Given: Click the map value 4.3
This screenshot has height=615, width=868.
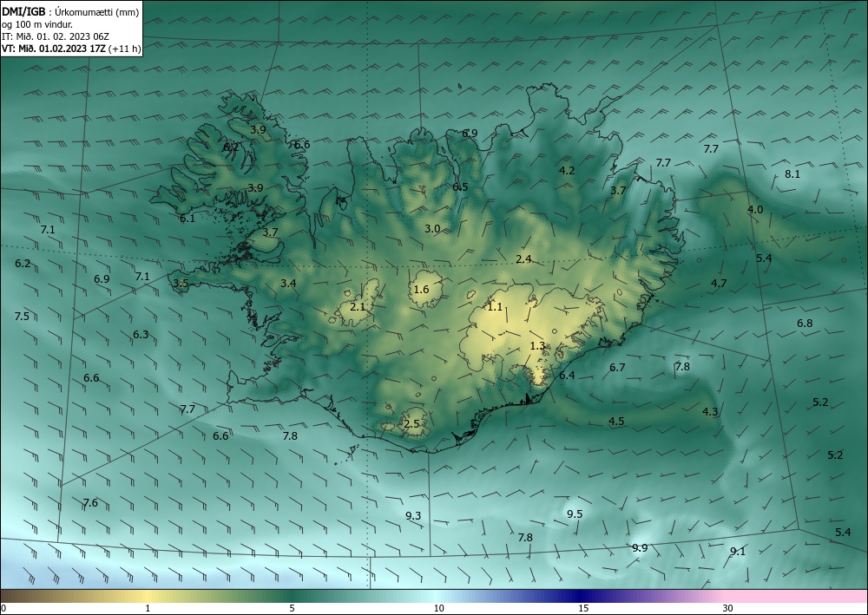Looking at the screenshot, I should (x=710, y=411).
